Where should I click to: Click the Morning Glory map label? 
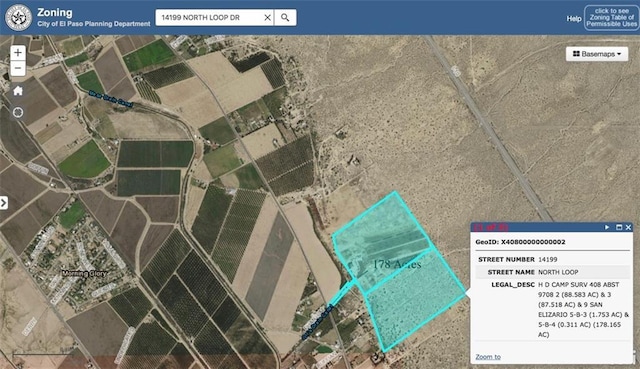coord(84,273)
